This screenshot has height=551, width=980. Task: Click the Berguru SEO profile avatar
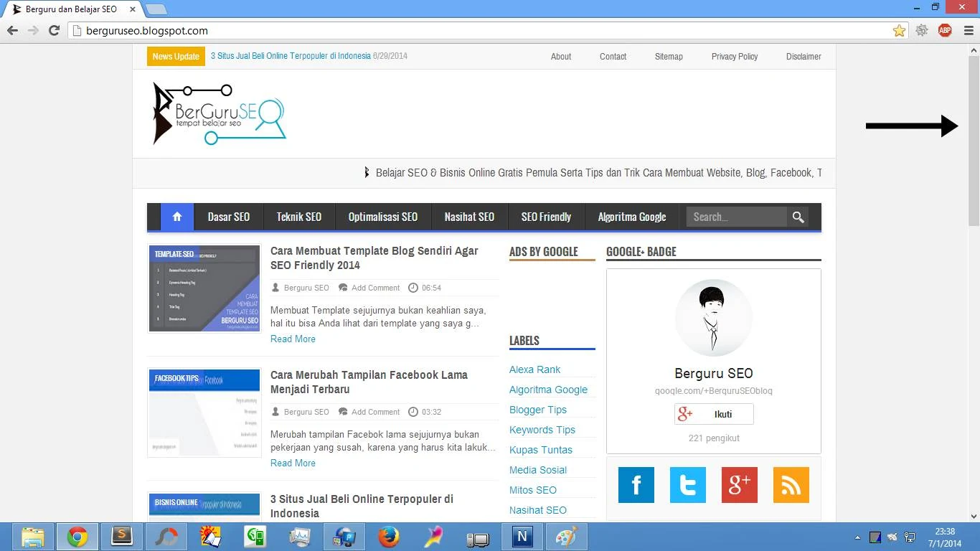714,318
